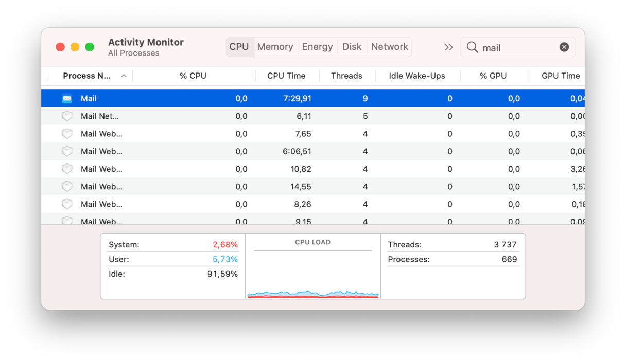Click the shield icon of the 14,55 process
This screenshot has width=626, height=364.
pyautogui.click(x=67, y=187)
